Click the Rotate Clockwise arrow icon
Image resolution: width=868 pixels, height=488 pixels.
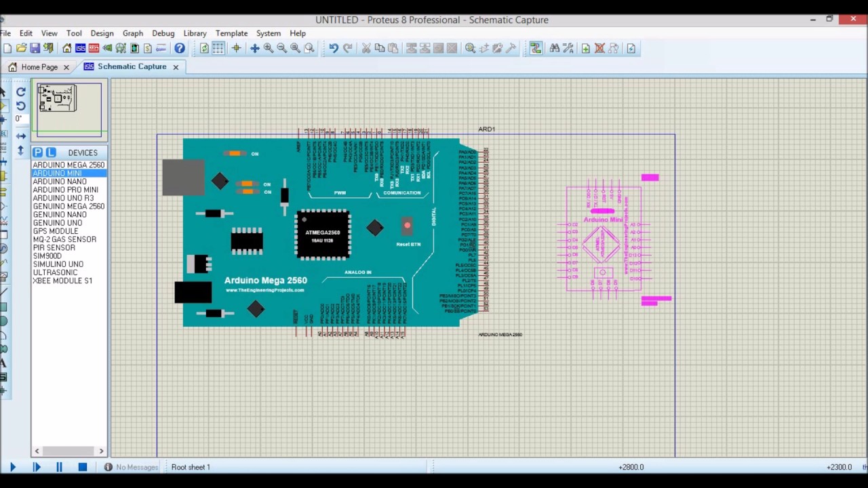pos(21,92)
